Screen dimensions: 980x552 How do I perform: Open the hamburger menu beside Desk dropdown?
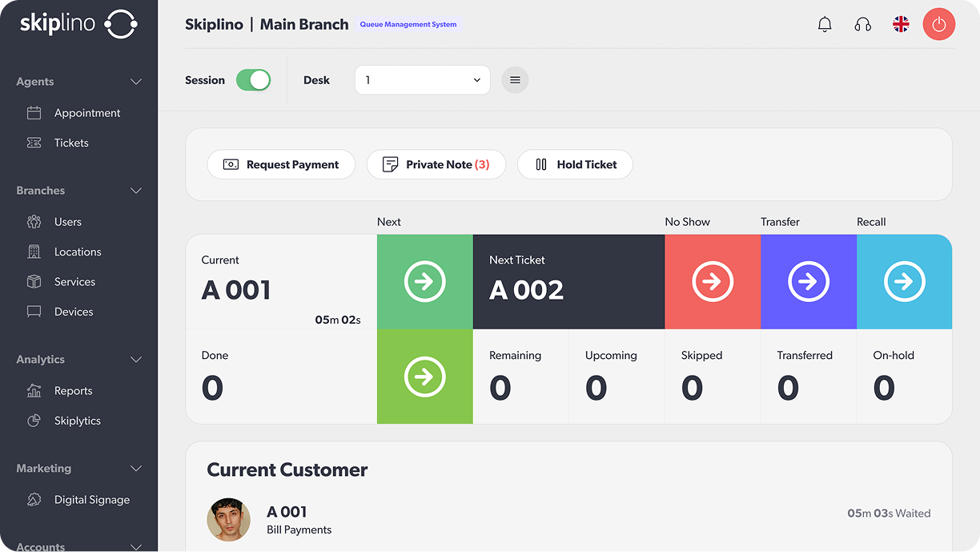515,80
